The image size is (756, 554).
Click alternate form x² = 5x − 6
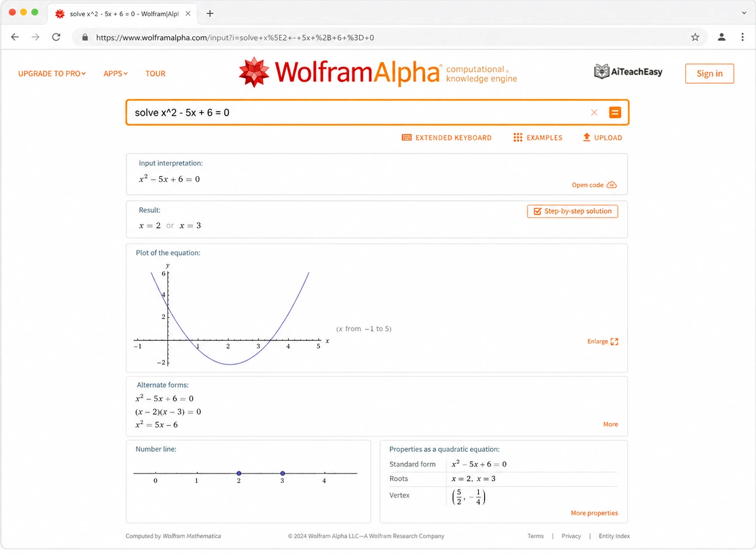(x=157, y=425)
